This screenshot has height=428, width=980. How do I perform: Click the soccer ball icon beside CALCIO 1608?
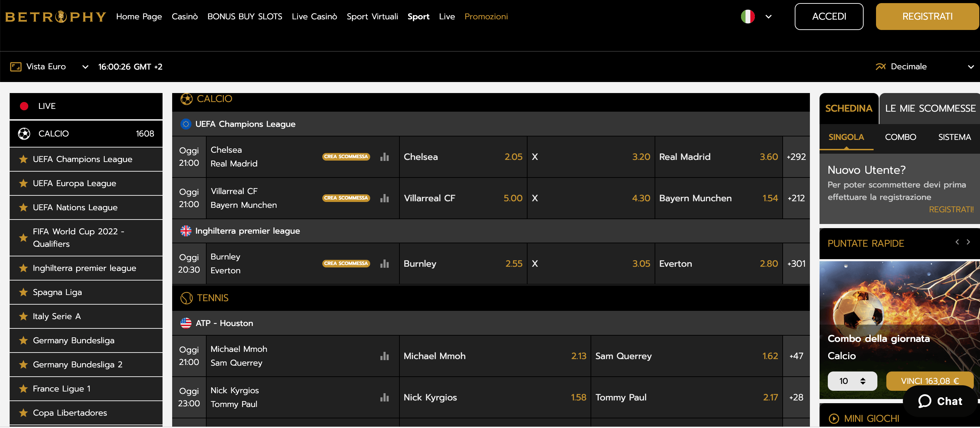click(24, 134)
